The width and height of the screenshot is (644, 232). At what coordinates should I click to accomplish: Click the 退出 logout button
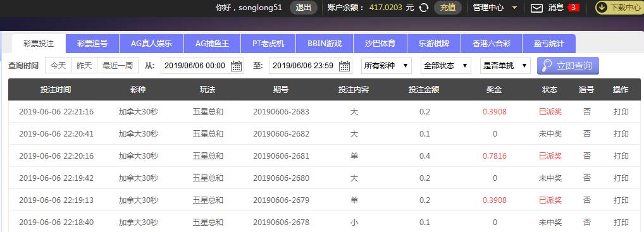tap(304, 8)
